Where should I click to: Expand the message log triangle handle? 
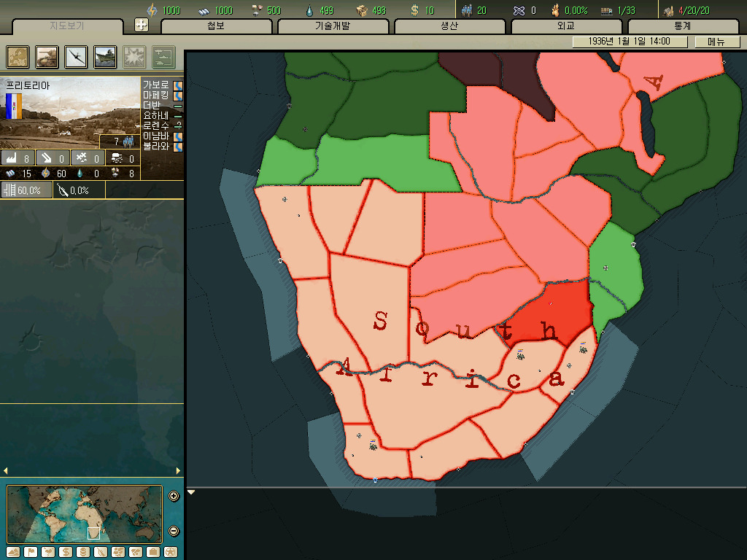tap(191, 492)
